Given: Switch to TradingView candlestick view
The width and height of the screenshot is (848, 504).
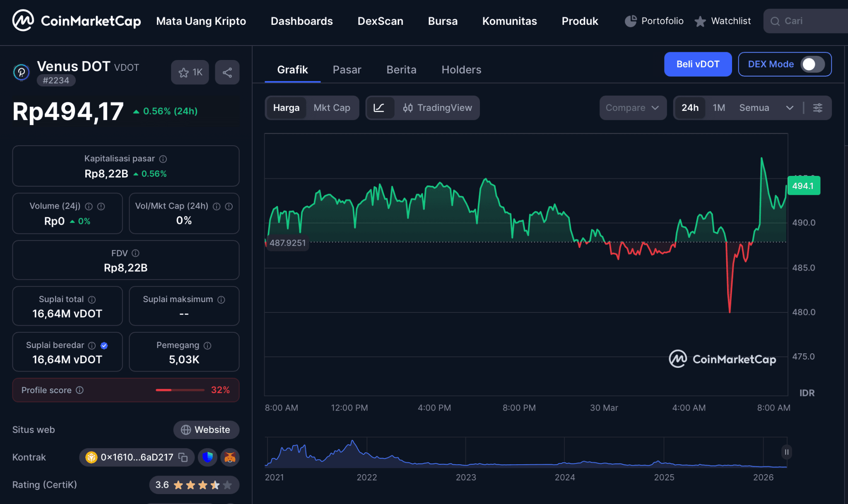Looking at the screenshot, I should [438, 108].
